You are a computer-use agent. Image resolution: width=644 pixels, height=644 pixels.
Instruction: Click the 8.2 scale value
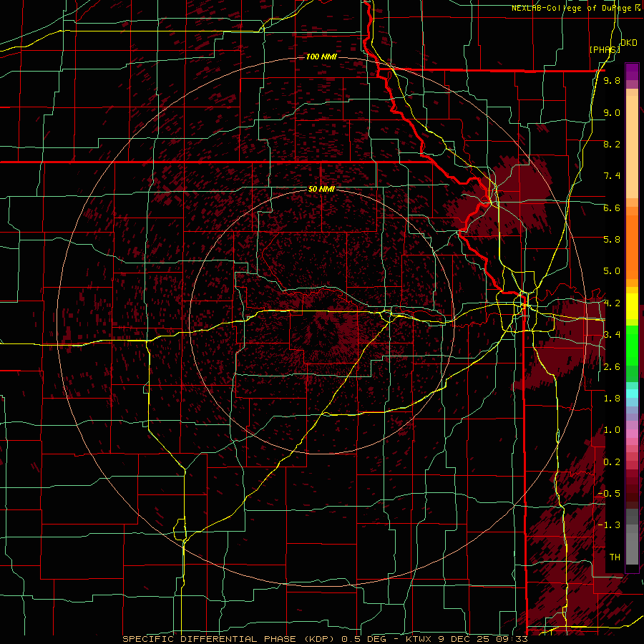tap(612, 144)
